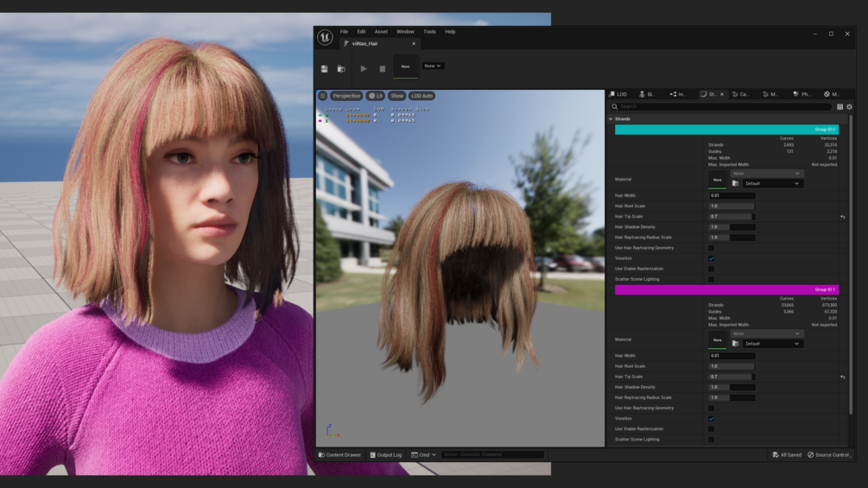
Task: Open the Output Log panel
Action: click(x=386, y=455)
